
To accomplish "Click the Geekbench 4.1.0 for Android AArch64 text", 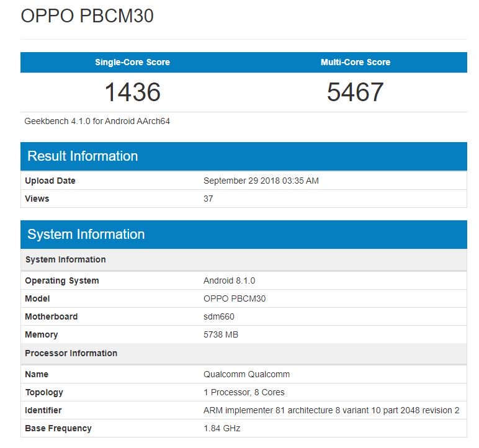I will (x=97, y=121).
